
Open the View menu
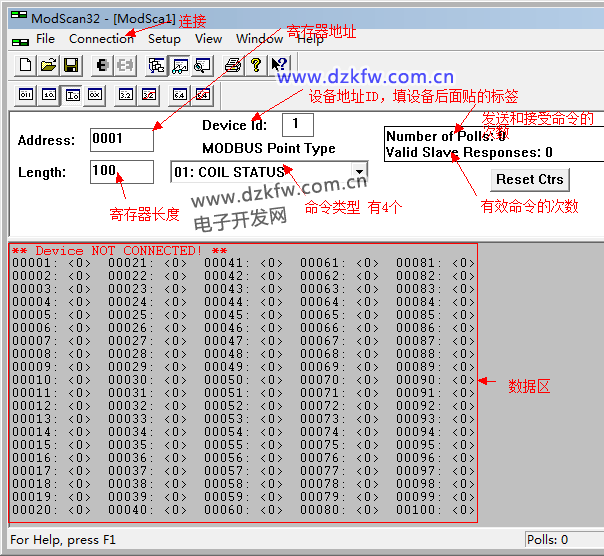(x=208, y=39)
